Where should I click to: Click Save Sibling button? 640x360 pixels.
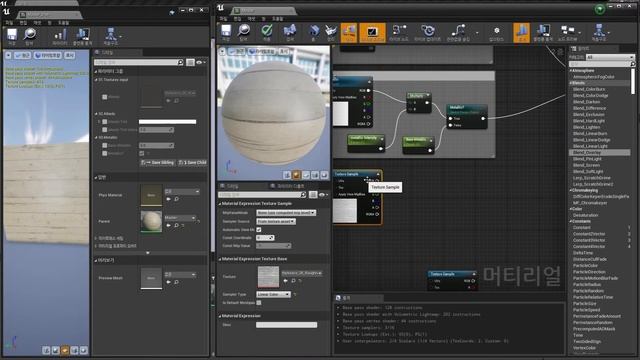pos(158,162)
